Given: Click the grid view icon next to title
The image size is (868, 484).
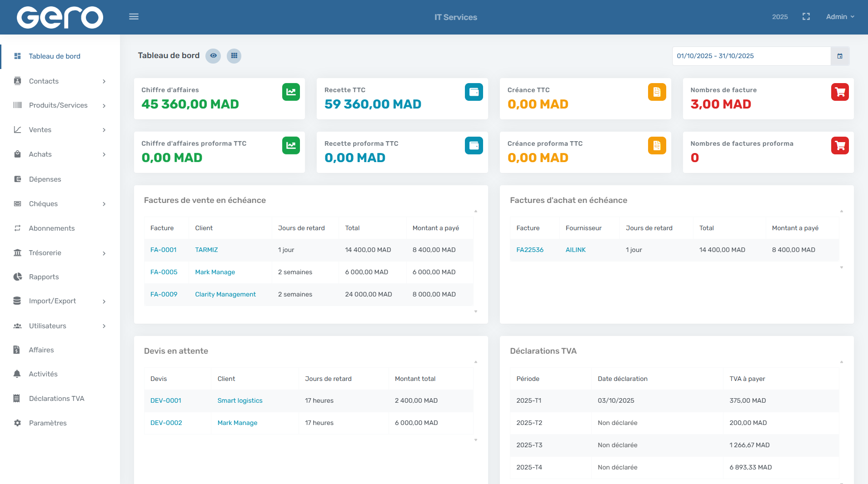Looking at the screenshot, I should 234,56.
